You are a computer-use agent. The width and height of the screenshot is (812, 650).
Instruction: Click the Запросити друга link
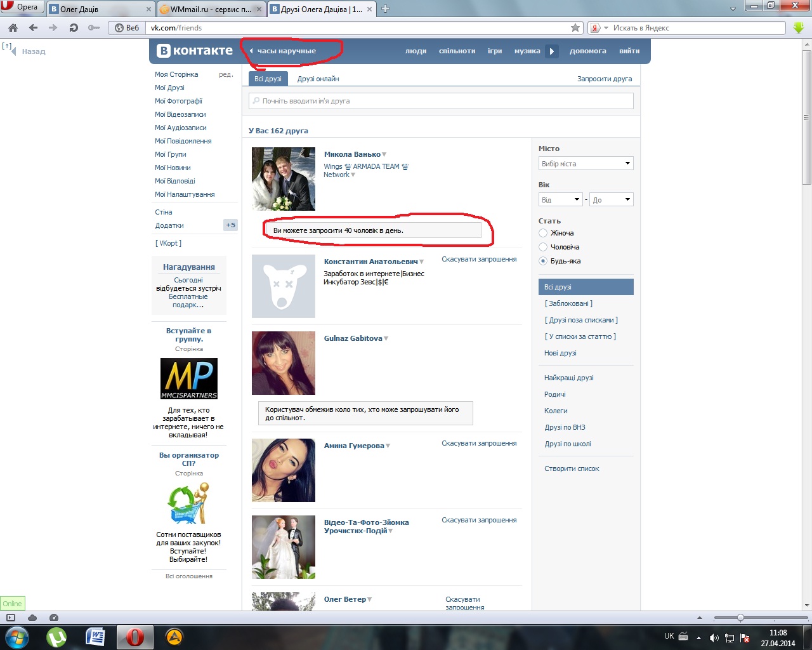[x=604, y=79]
